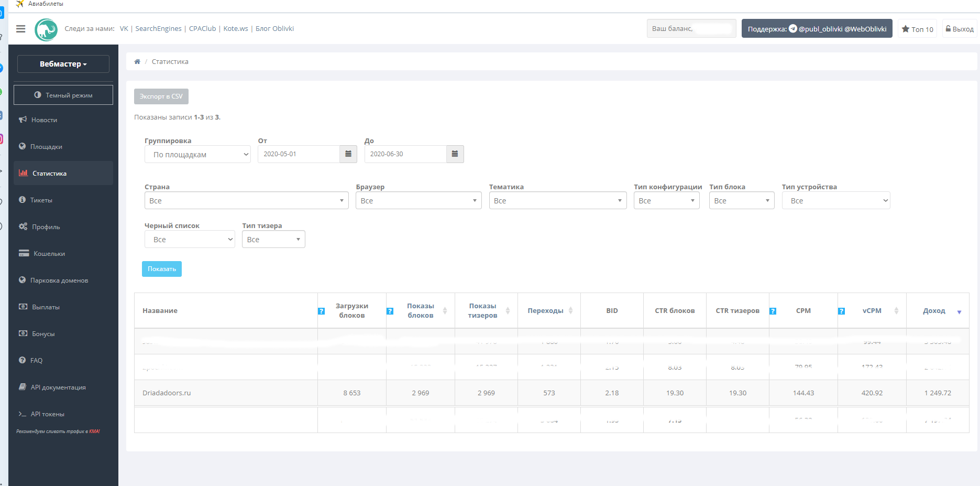This screenshot has height=486, width=980.
Task: Go to Выплаты in sidebar menu
Action: [46, 307]
